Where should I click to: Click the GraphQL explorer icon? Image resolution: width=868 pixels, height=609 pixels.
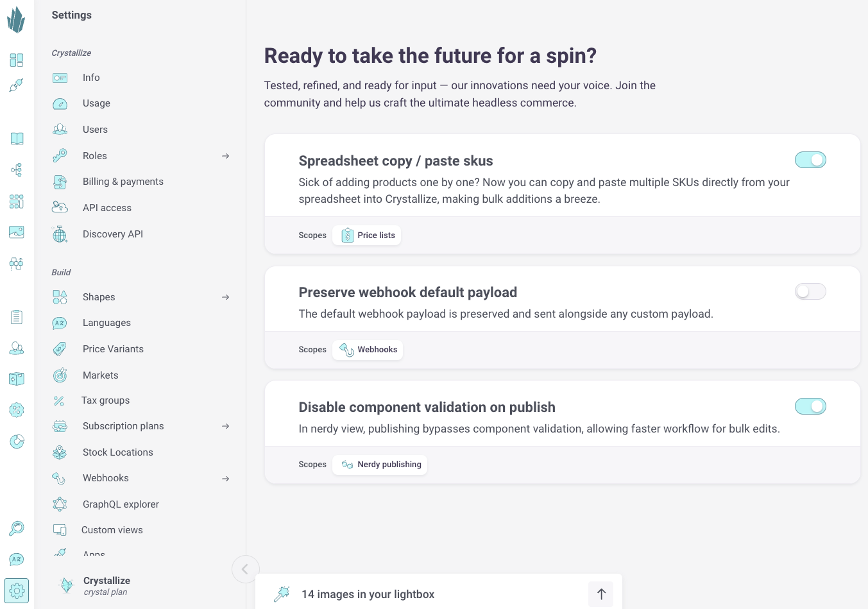point(60,504)
